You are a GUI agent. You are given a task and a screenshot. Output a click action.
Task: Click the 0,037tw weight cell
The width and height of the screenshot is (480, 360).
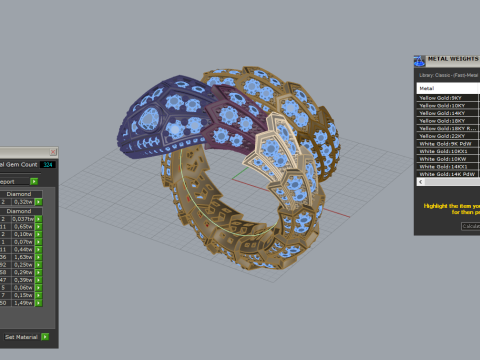coord(23,219)
